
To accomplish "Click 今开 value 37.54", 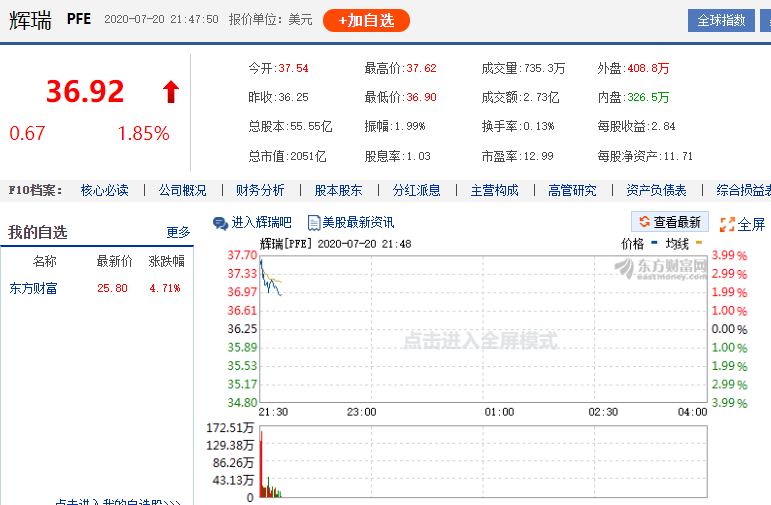I will 294,68.
